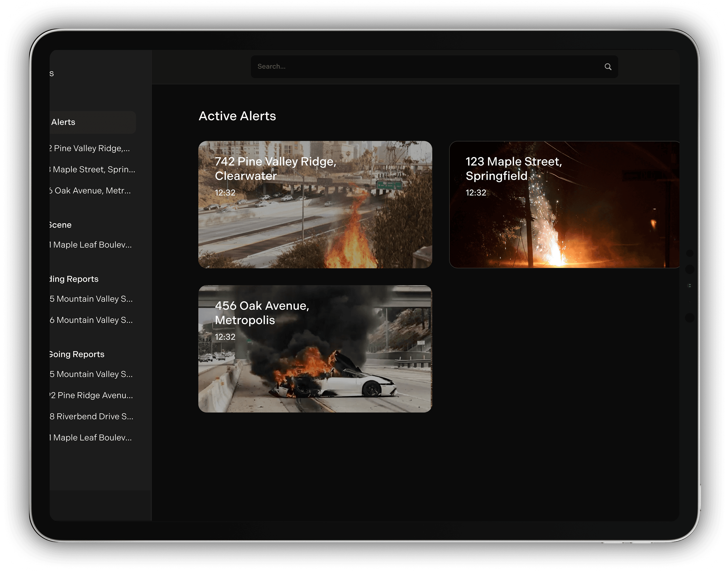Click the Active Alerts heading

click(237, 116)
